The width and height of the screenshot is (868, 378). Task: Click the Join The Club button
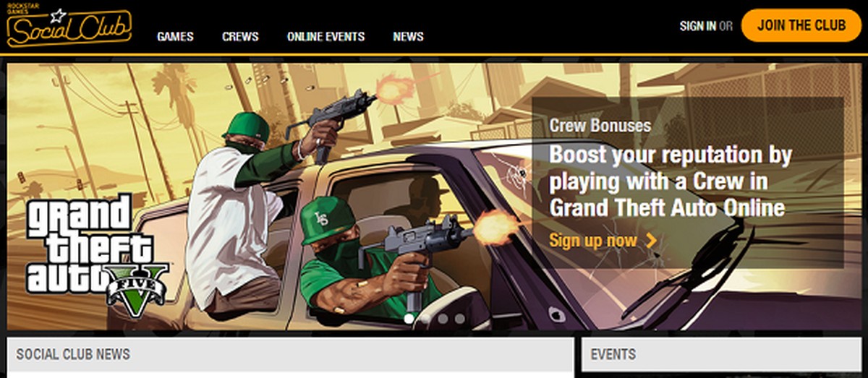pos(801,25)
